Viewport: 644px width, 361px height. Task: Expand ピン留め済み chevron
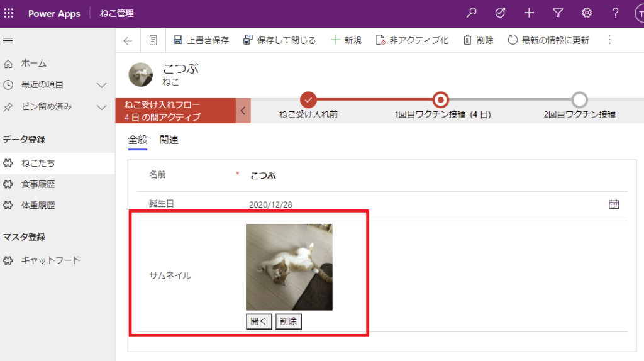[x=101, y=107]
